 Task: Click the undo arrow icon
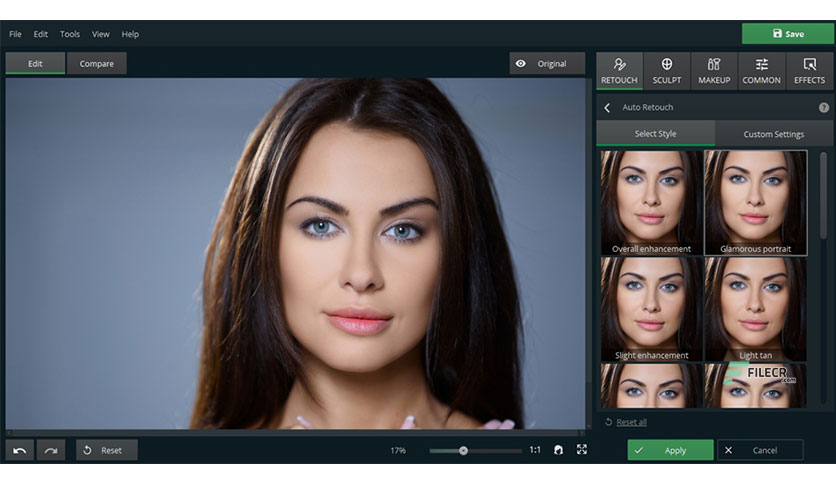tap(20, 450)
